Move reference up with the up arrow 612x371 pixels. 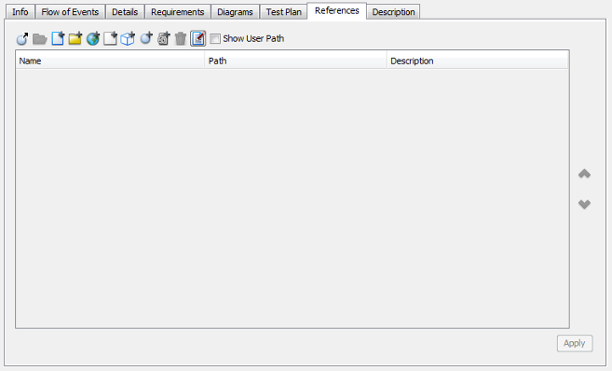point(584,174)
